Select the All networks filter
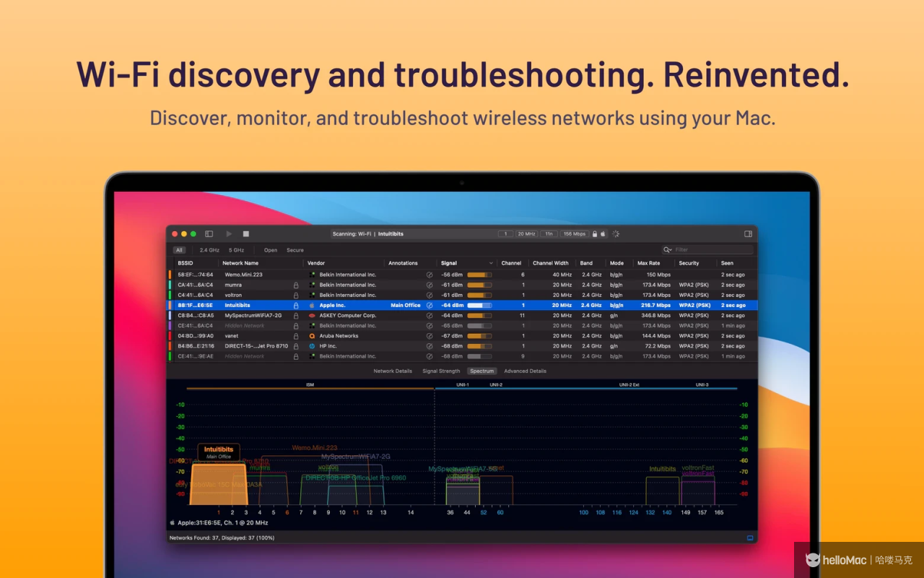Screen dimensions: 924x578 179,250
